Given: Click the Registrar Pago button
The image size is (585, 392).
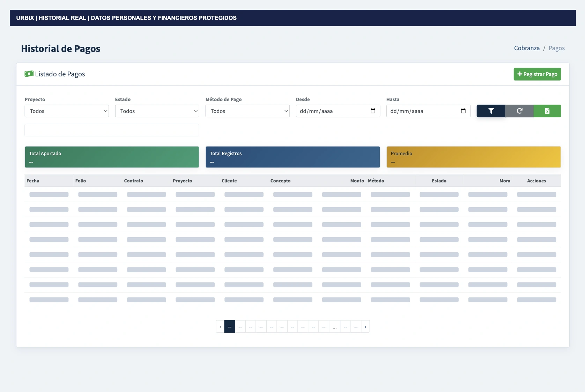Looking at the screenshot, I should pos(537,74).
